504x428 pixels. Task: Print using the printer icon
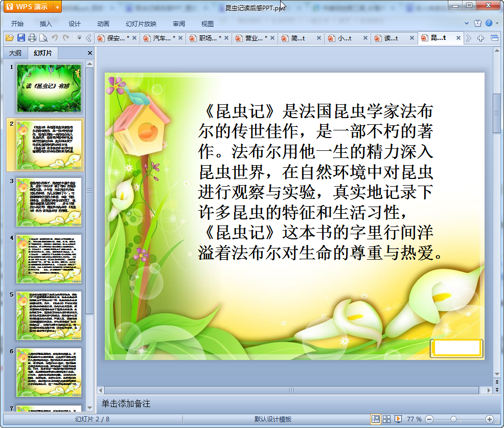pos(32,38)
